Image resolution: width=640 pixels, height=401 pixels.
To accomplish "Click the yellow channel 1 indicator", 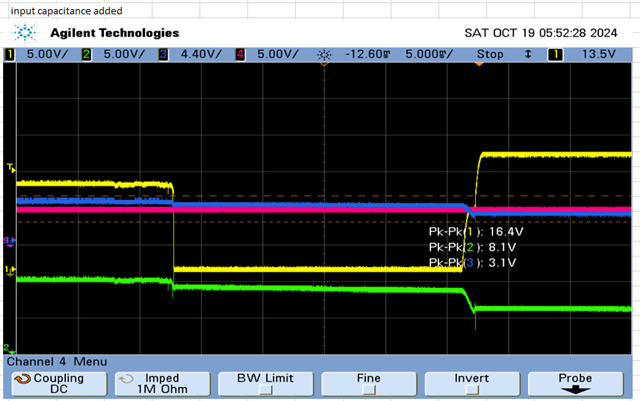I will (9, 54).
